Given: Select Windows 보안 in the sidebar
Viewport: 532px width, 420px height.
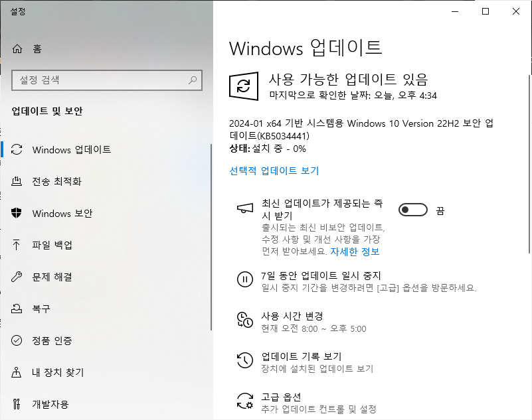Looking at the screenshot, I should 106,213.
